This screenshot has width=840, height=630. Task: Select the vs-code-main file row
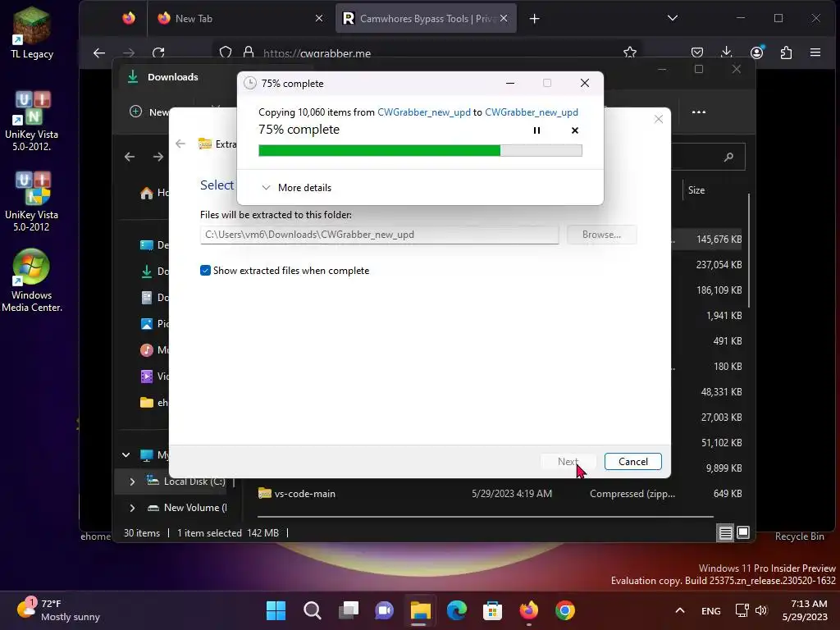coord(500,493)
